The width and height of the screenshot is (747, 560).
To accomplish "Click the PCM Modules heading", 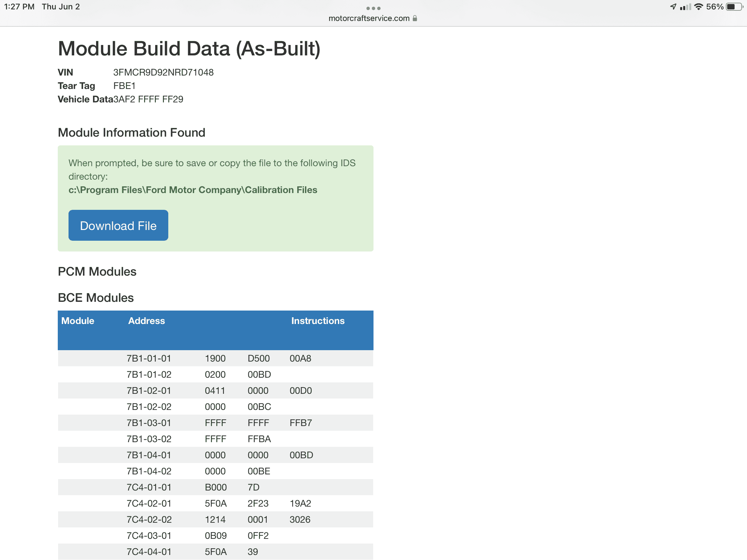I will 97,271.
